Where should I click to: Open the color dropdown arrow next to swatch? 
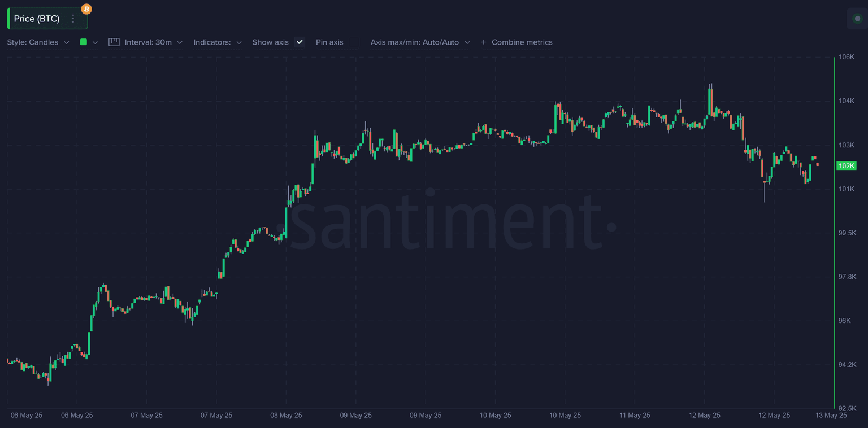95,42
